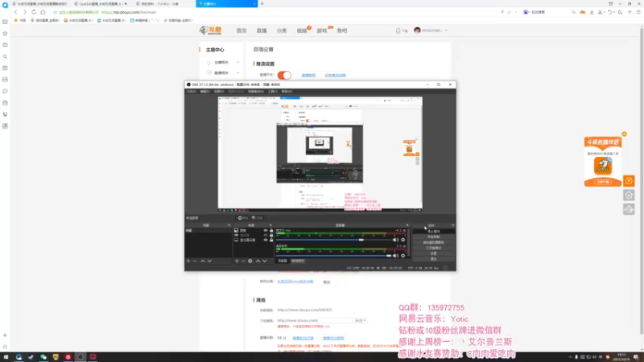This screenshot has width=644, height=362.
Task: Click the mobile download phone icon
Action: (x=398, y=31)
